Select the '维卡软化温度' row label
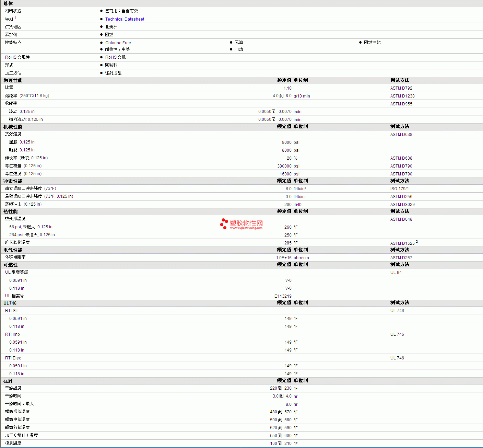Image resolution: width=483 pixels, height=448 pixels. (17, 242)
